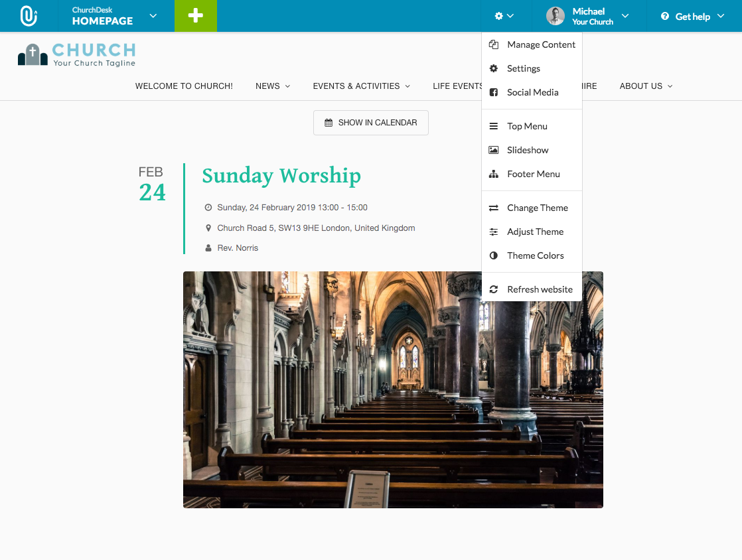Image resolution: width=742 pixels, height=560 pixels.
Task: Click the Facebook icon next to Social Media
Action: click(493, 92)
